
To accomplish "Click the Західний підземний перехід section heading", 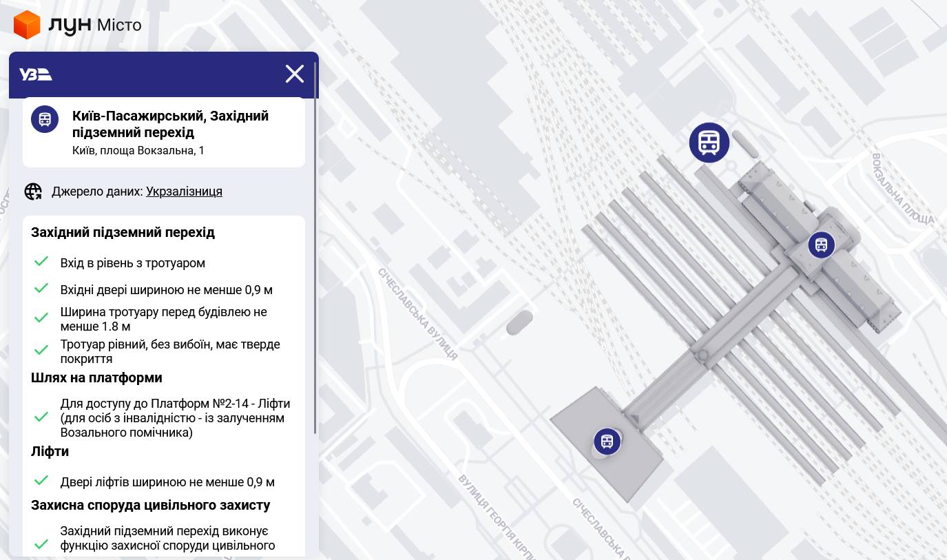I will (x=123, y=232).
